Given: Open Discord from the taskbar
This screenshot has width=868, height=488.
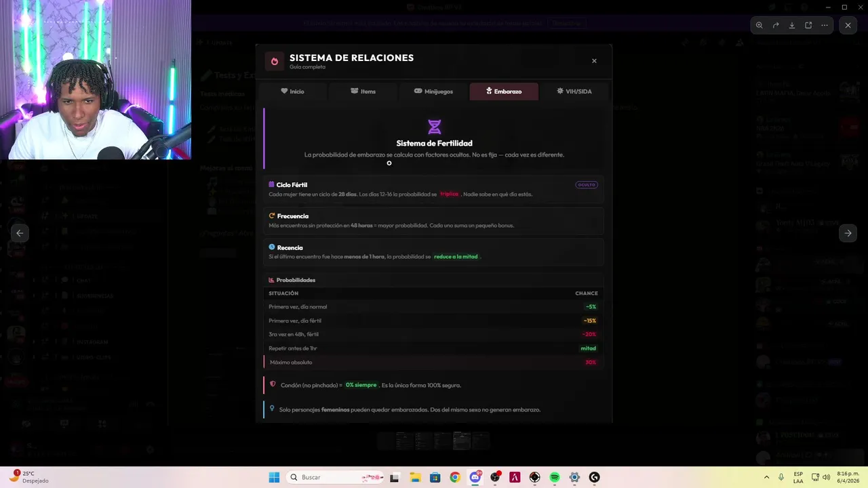Looking at the screenshot, I should coord(475,477).
